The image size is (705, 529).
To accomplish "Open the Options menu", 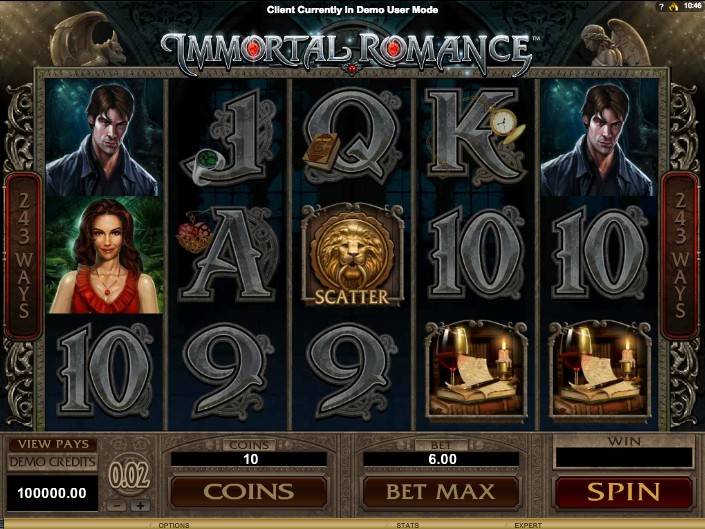I will click(174, 525).
